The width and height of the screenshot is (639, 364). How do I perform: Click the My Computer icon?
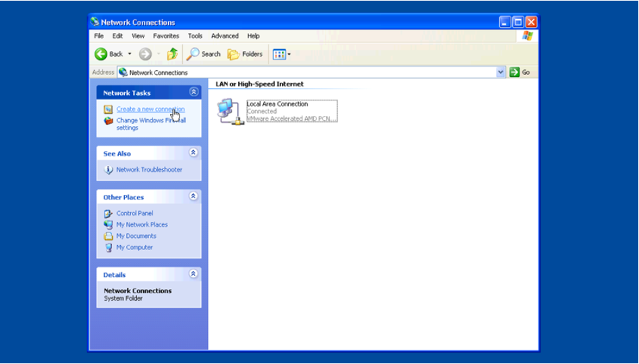coord(109,247)
